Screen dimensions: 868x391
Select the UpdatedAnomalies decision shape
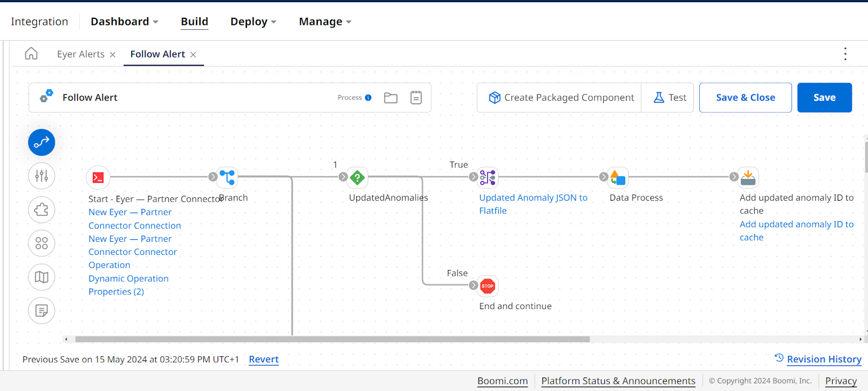coord(358,177)
